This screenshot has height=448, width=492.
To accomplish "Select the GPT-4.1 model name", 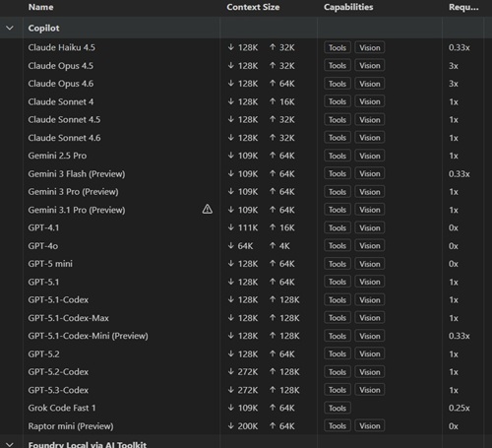I will point(43,227).
